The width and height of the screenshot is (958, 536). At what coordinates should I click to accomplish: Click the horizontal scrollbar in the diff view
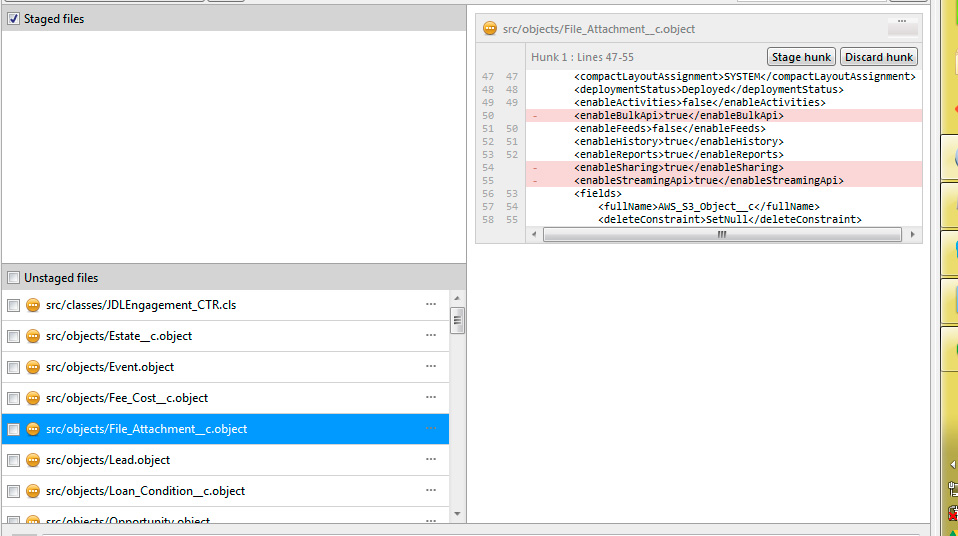click(720, 234)
